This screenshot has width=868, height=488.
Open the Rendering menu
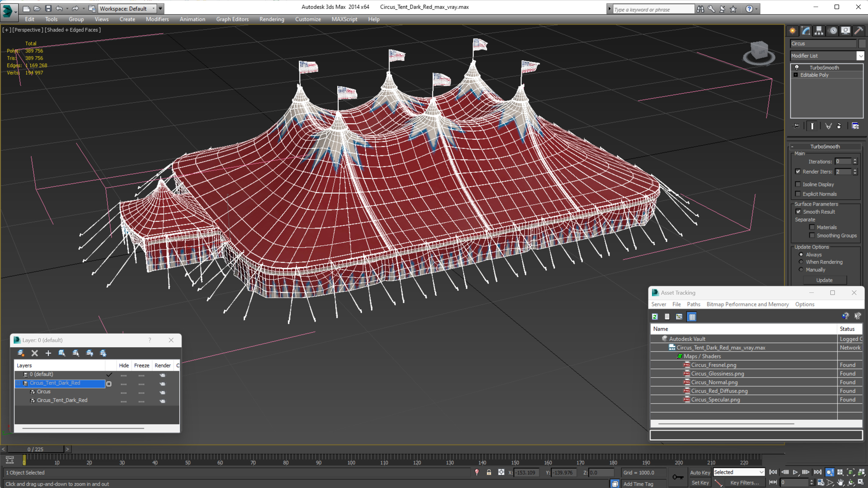click(x=272, y=19)
